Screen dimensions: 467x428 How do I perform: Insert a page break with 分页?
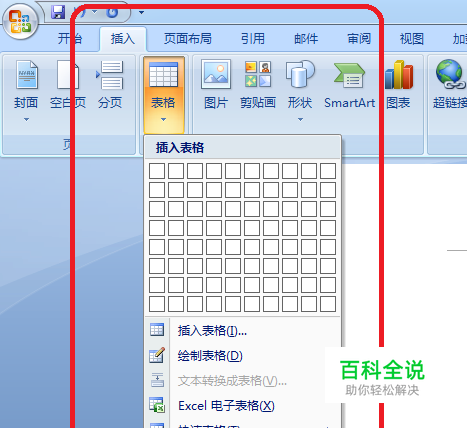(110, 85)
